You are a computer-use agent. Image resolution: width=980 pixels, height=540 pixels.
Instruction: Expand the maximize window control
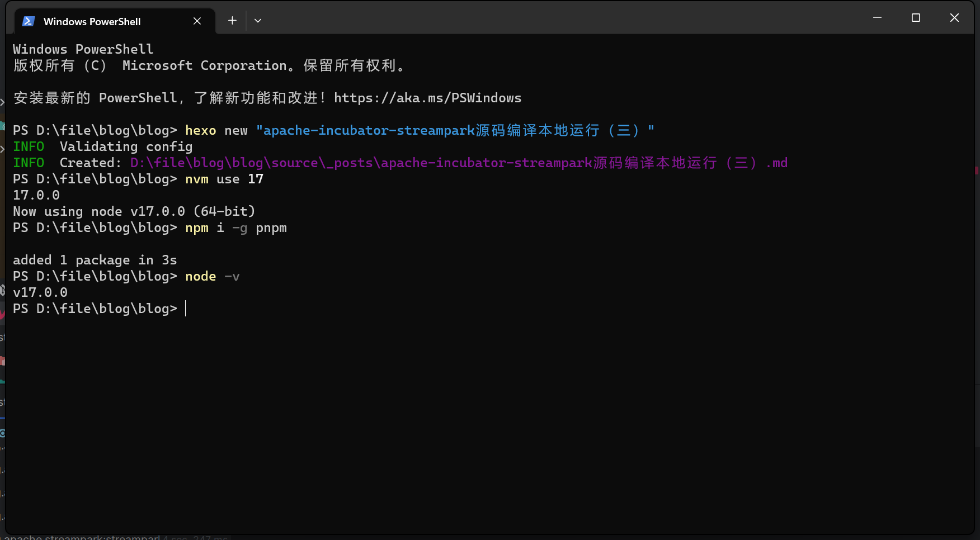(x=916, y=17)
